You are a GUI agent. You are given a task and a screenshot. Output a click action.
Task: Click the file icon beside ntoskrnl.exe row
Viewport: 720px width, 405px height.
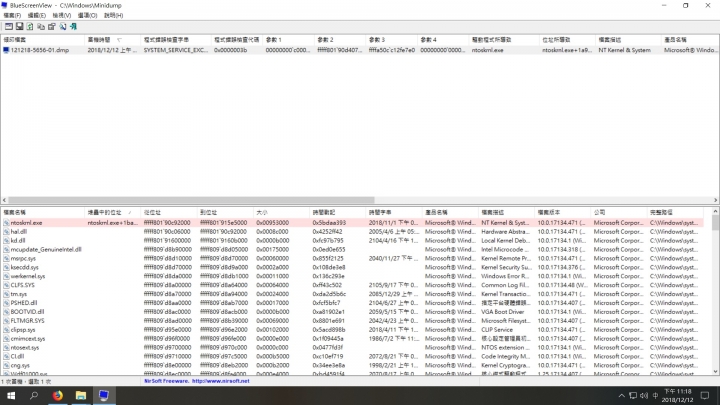[x=6, y=223]
